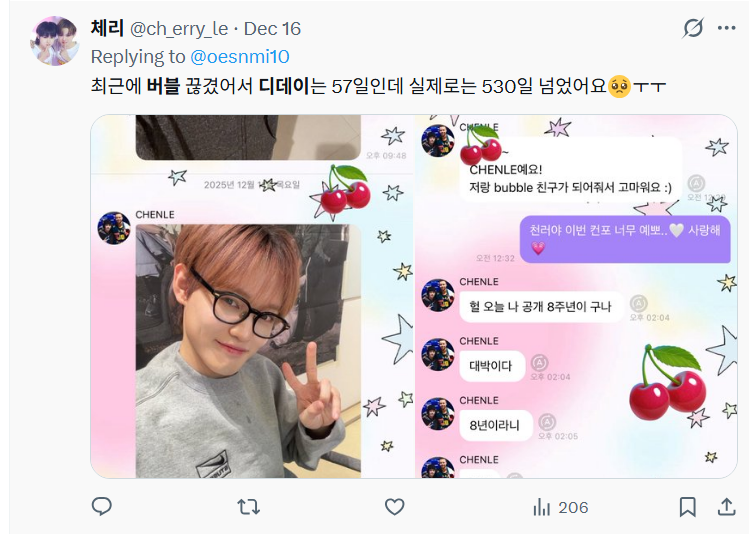Share the tweet via upload icon
The height and width of the screenshot is (534, 749).
726,507
